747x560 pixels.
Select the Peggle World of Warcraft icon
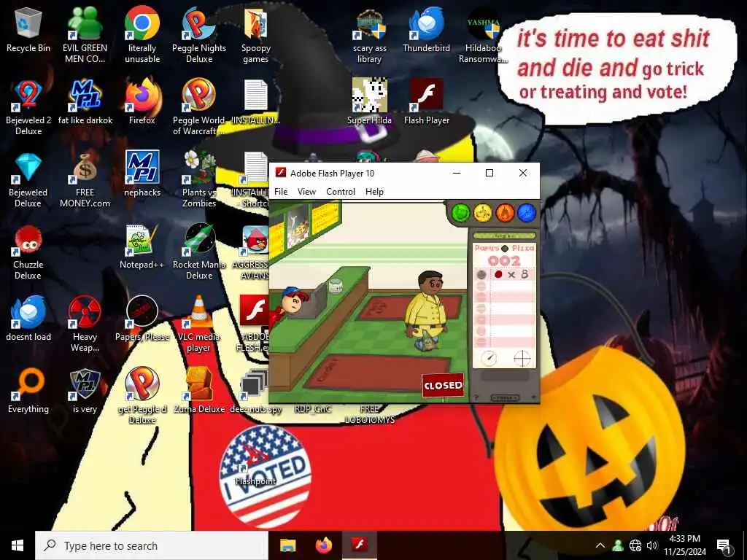[x=199, y=108]
